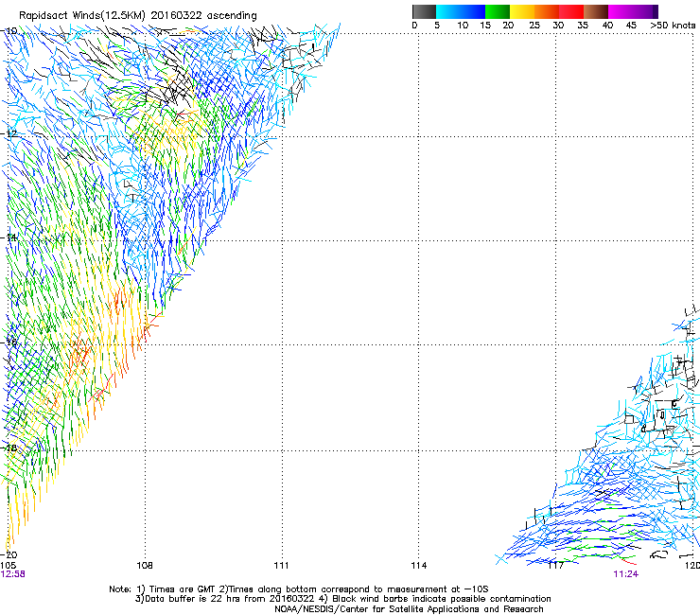Screen dimensions: 700x615
Task: Click the legend value '10'
Action: point(463,26)
